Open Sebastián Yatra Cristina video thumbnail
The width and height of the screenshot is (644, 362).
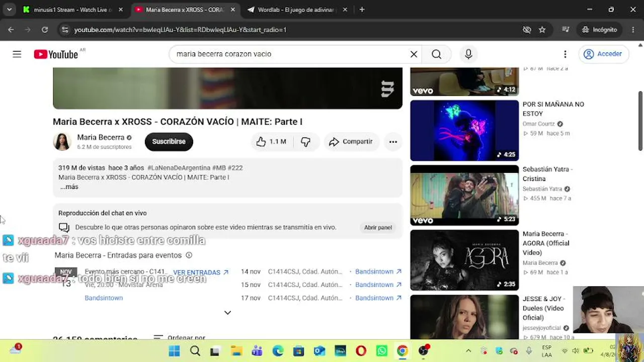[464, 196]
